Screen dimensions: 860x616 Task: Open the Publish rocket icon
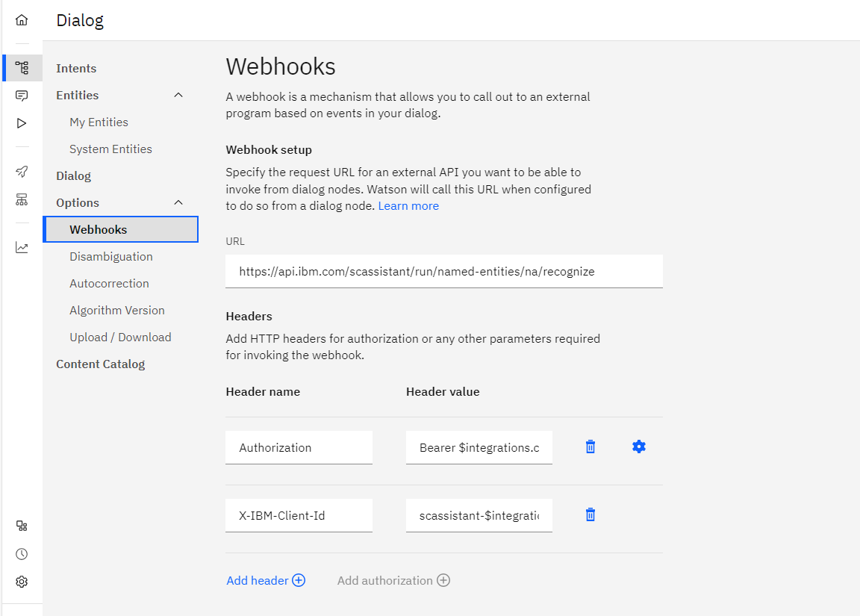(x=22, y=172)
